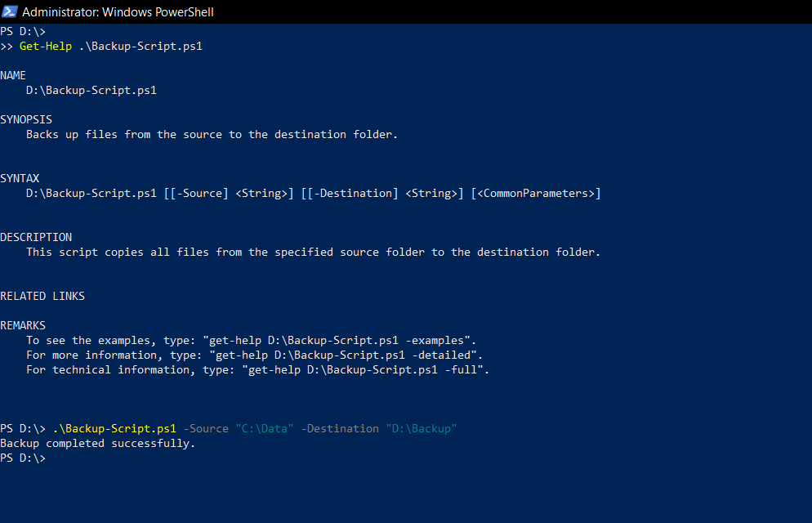Select the SYNOPSIS heading
This screenshot has width=812, height=523.
26,119
